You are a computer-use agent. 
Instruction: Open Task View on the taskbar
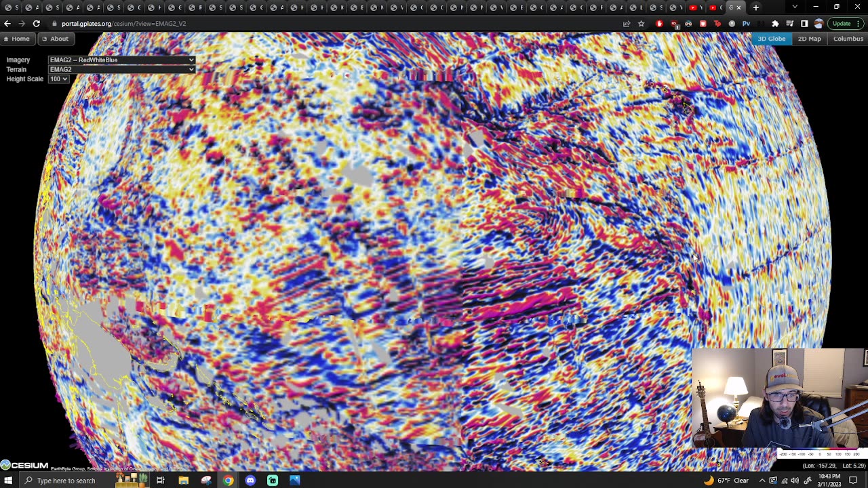(161, 481)
